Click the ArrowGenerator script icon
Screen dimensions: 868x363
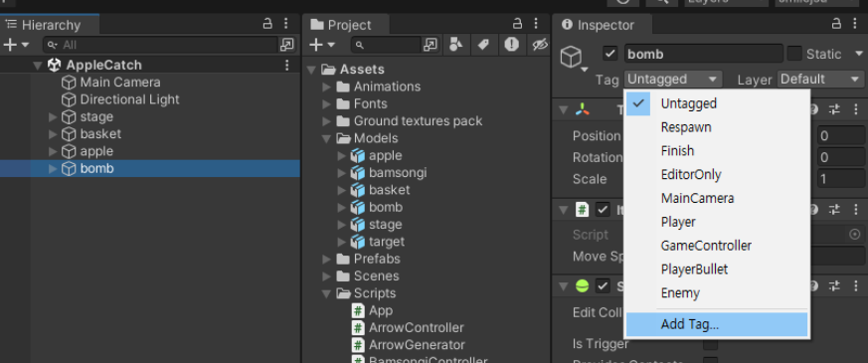click(359, 345)
